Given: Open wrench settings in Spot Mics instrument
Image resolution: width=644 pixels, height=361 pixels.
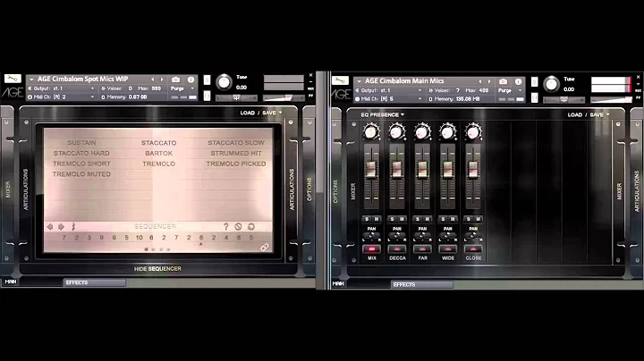Looking at the screenshot, I should click(13, 79).
